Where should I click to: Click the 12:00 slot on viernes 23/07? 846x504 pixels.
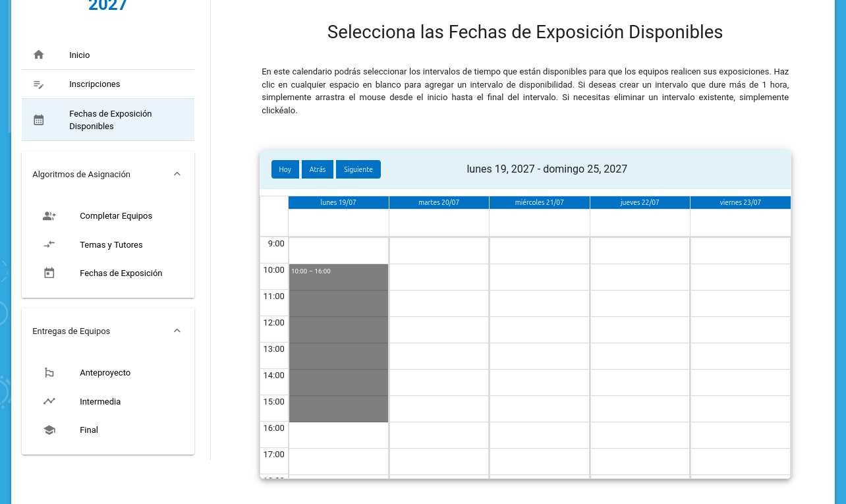[740, 330]
